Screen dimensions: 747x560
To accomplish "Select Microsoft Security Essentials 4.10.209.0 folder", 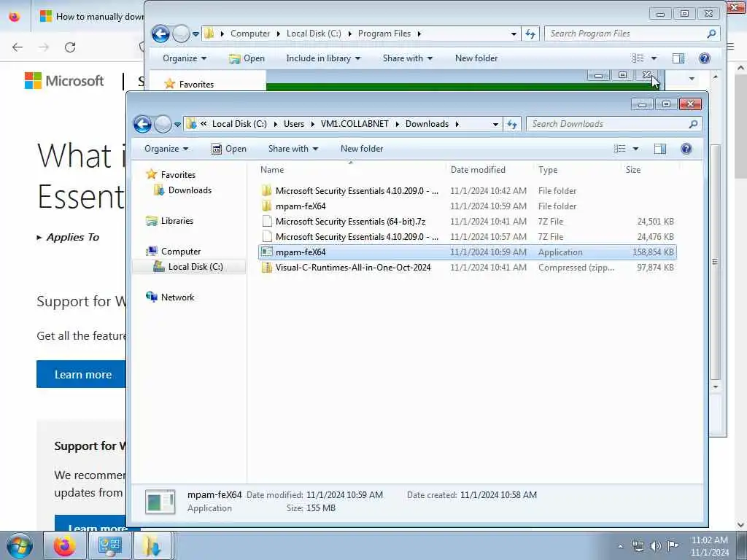I will [x=357, y=191].
